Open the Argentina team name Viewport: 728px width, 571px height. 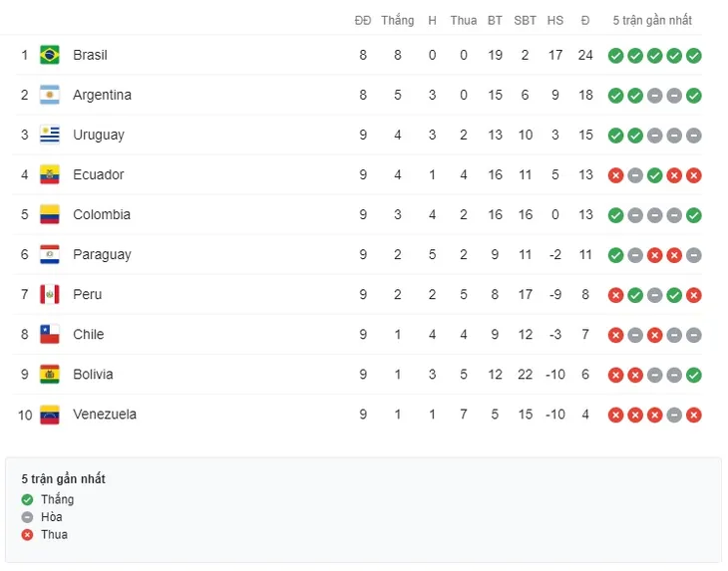point(102,95)
